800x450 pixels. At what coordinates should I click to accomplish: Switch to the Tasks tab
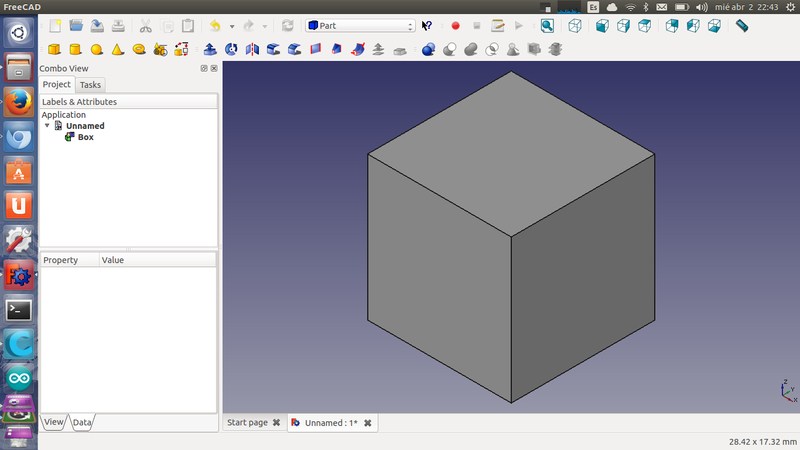(90, 85)
